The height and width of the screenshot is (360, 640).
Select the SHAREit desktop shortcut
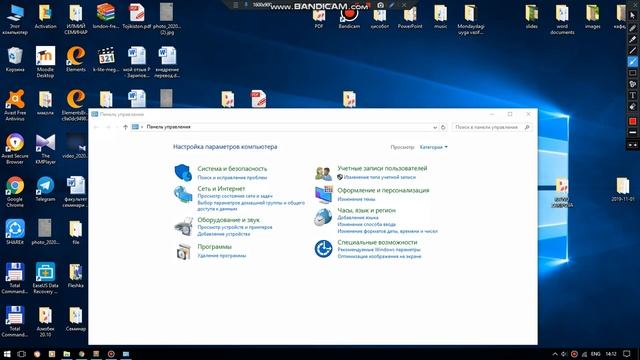[x=15, y=232]
